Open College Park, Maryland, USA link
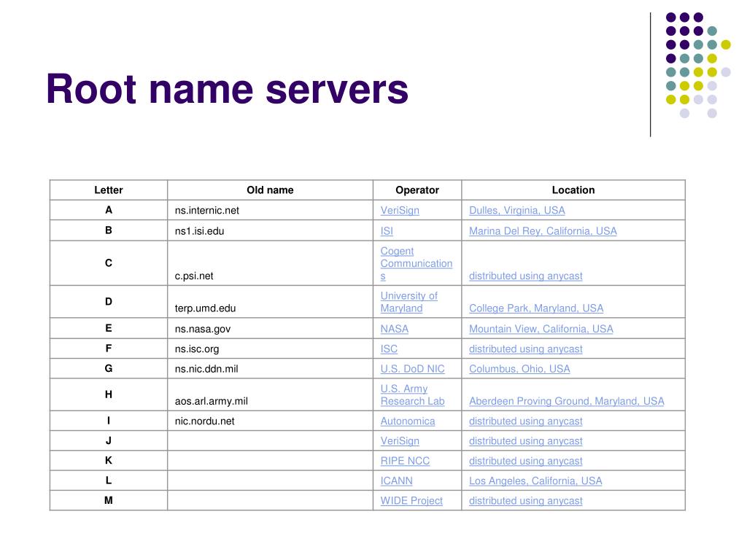This screenshot has width=747, height=560. point(536,308)
